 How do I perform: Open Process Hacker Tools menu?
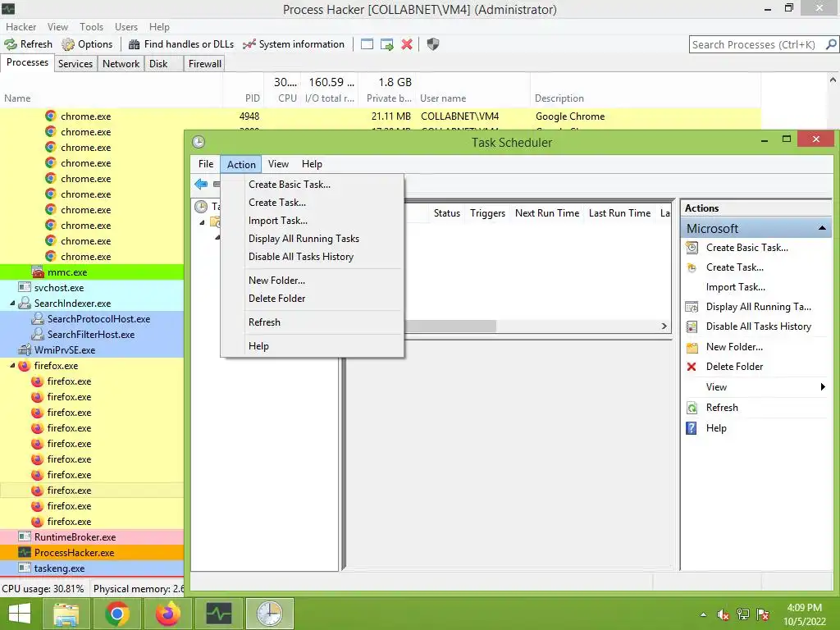91,27
